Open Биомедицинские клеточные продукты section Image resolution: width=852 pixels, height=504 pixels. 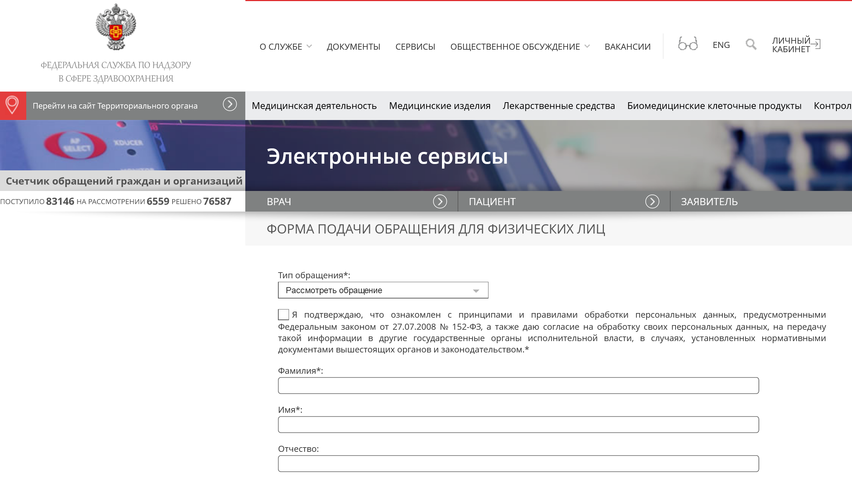[714, 106]
